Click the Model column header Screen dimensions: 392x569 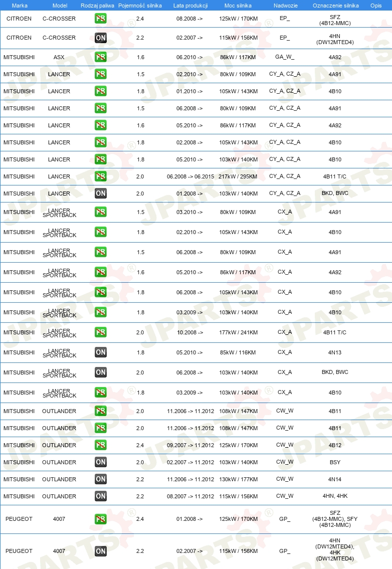(60, 6)
